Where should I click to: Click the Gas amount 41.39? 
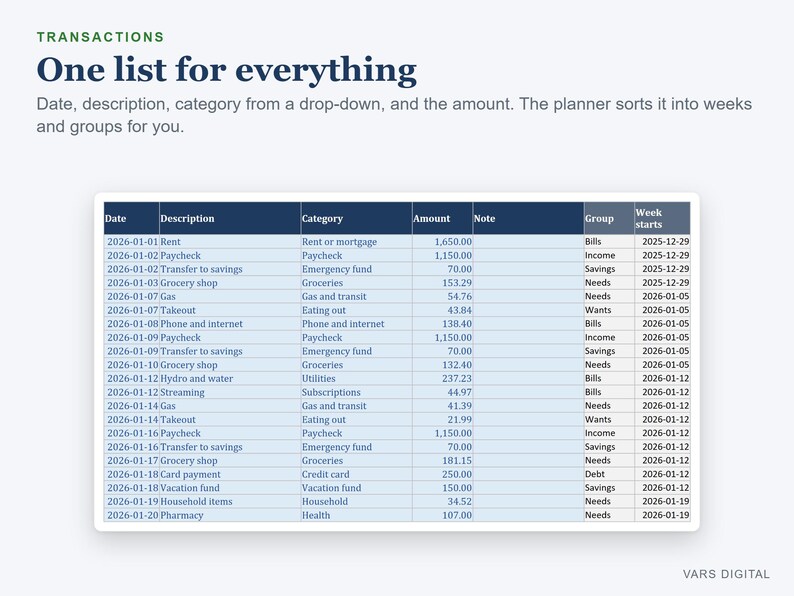[x=443, y=406]
